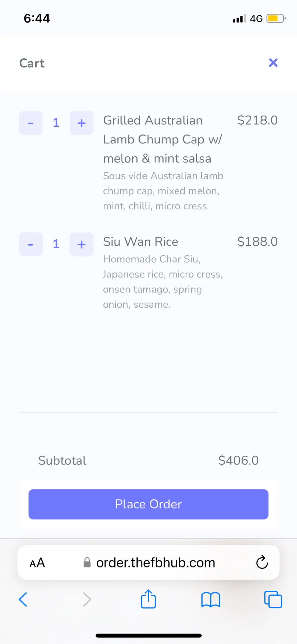297x644 pixels.
Task: Tap the address bar padlock icon
Action: point(87,563)
